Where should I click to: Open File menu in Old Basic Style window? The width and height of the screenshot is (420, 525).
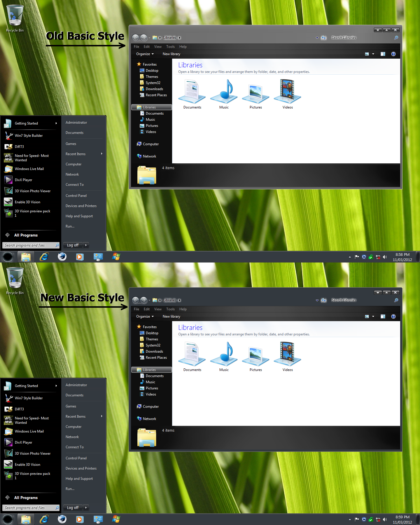pyautogui.click(x=136, y=47)
